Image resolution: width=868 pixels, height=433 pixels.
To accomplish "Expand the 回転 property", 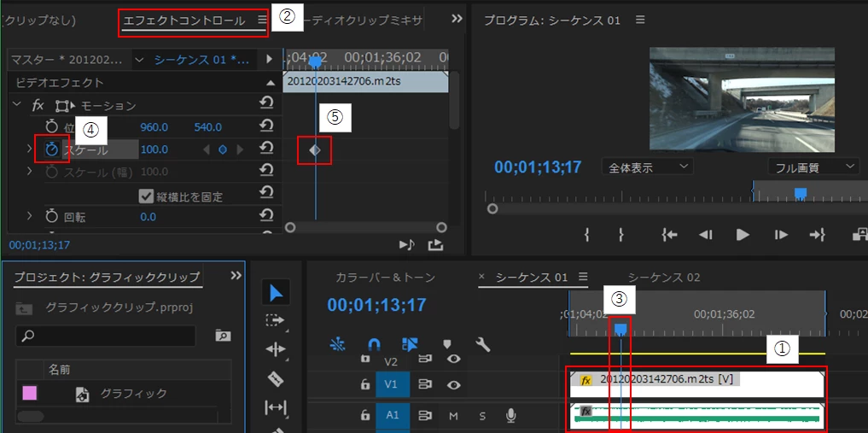I will [x=29, y=216].
